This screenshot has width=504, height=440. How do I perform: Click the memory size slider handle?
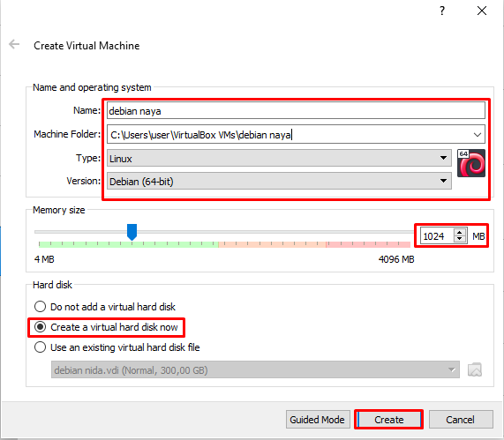pos(132,232)
